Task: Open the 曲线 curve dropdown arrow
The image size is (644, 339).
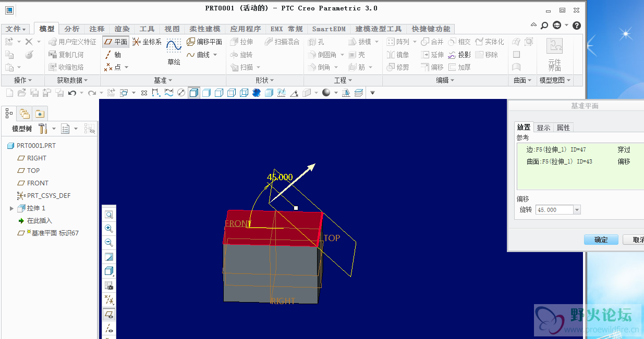Action: tap(215, 55)
